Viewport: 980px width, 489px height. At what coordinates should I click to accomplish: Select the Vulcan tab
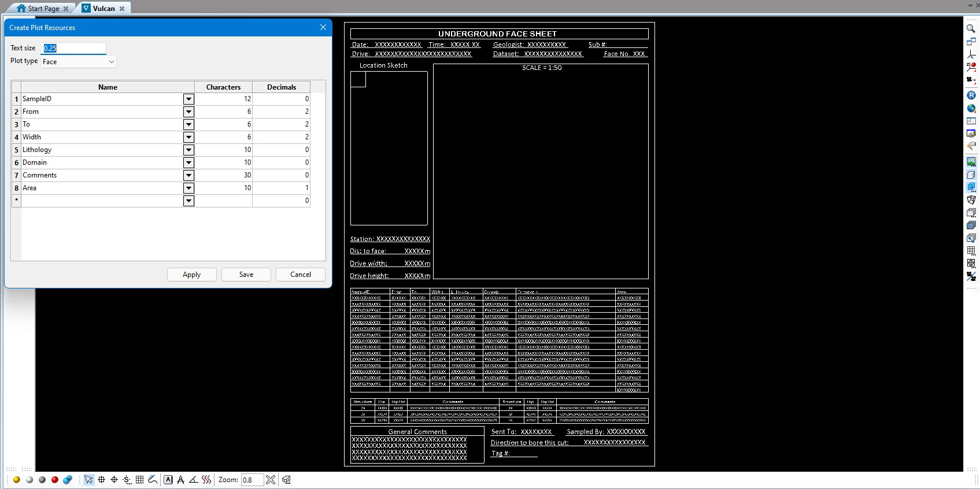[104, 9]
